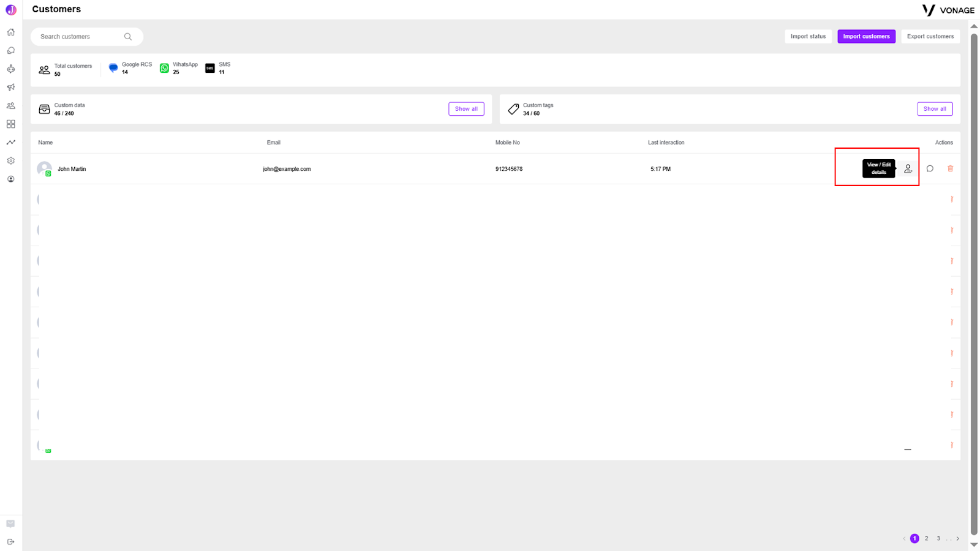Go to page 3
This screenshot has height=551, width=980.
click(x=938, y=539)
